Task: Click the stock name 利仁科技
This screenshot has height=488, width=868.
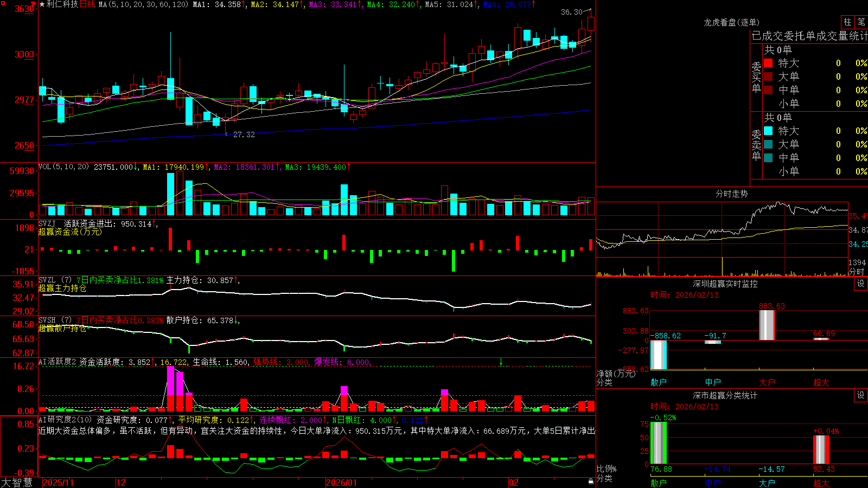Action: click(62, 4)
